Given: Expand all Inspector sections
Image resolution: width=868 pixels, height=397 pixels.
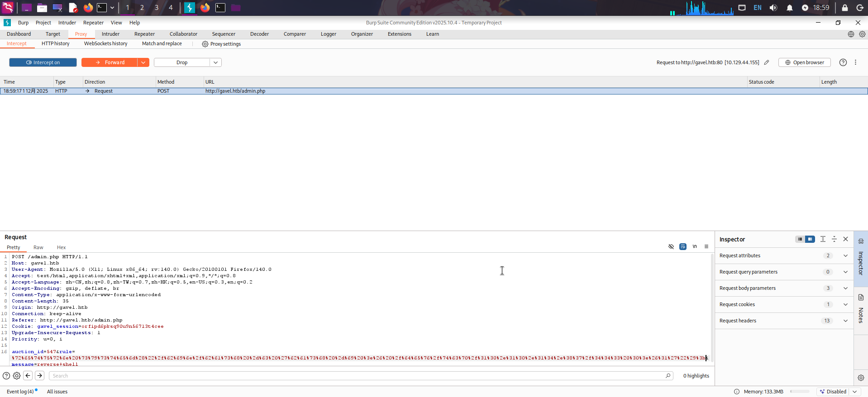Looking at the screenshot, I should [x=823, y=239].
